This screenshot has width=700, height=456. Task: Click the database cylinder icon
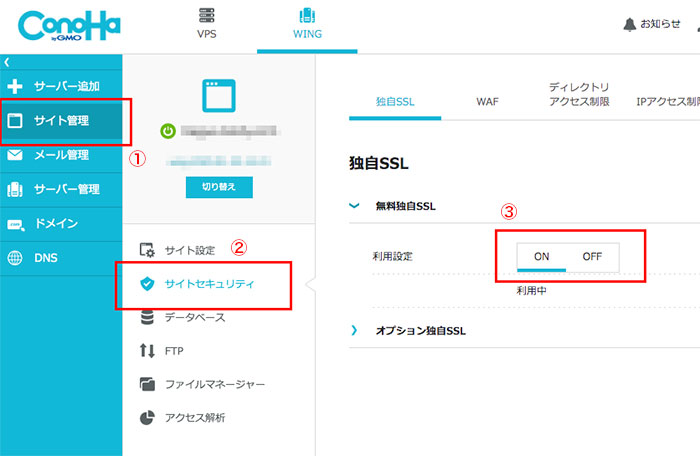[147, 317]
